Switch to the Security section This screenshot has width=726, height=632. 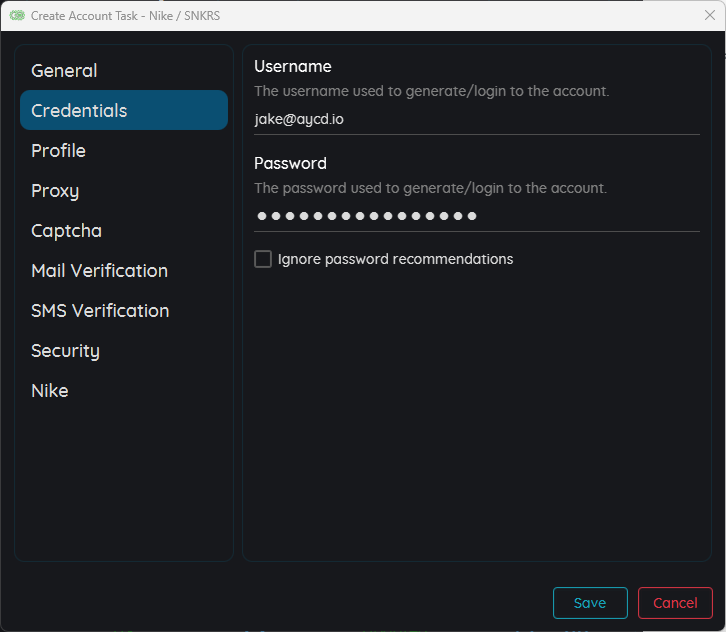(x=65, y=351)
